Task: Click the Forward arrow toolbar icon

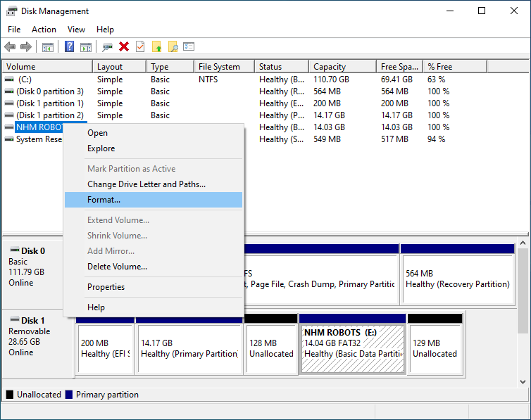Action: tap(26, 46)
